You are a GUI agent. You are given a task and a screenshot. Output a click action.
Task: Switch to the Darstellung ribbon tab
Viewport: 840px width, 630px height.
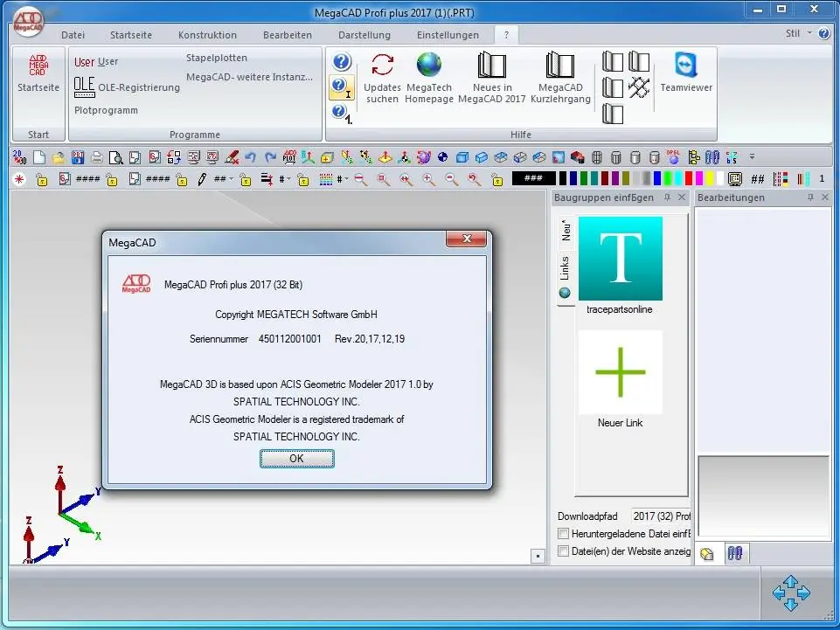[364, 35]
